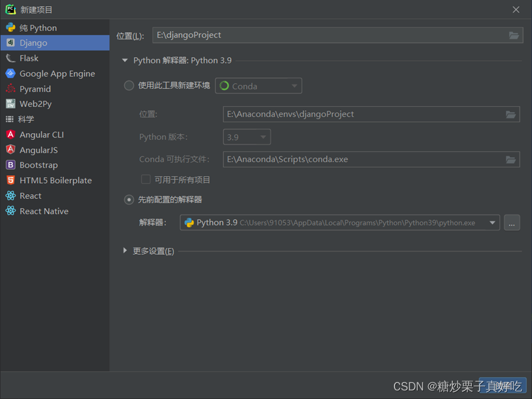Select 先前配置的解释器 radio button
The image size is (532, 399).
tap(128, 199)
